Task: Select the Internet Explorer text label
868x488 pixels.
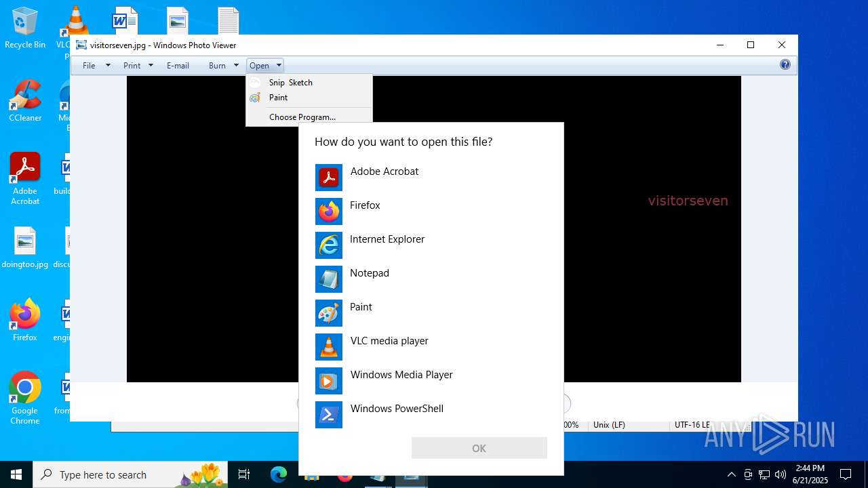Action: (x=387, y=239)
